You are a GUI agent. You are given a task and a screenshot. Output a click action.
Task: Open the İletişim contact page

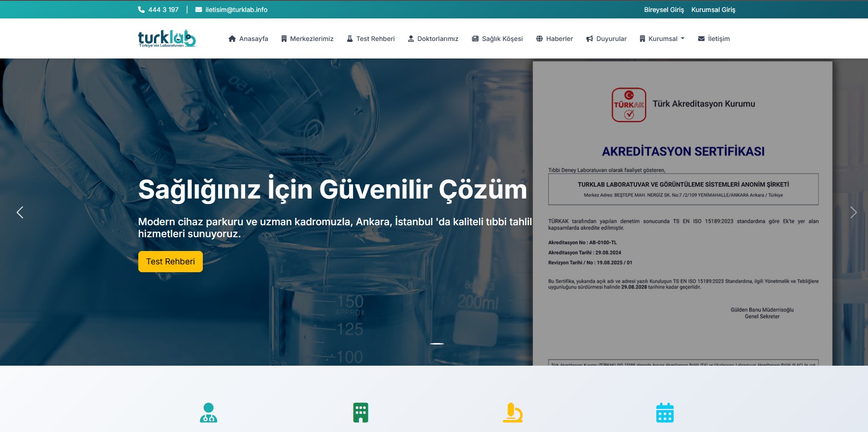coord(714,39)
